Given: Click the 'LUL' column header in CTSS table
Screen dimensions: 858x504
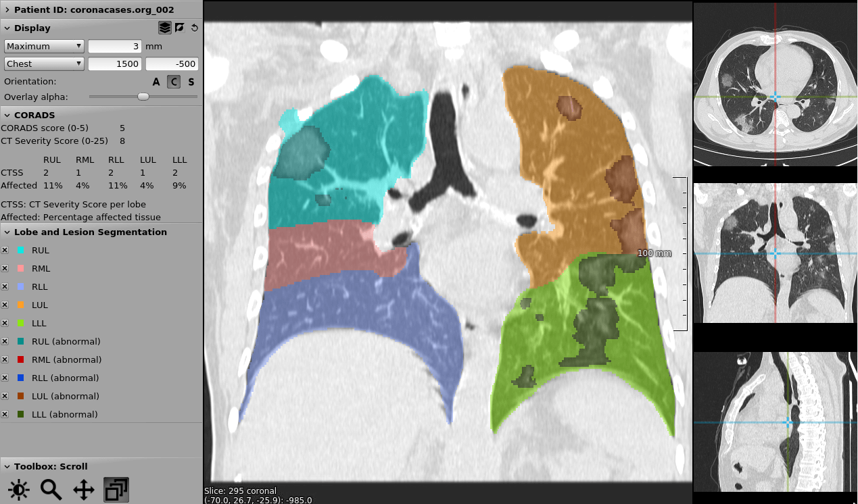Looking at the screenshot, I should click(148, 160).
